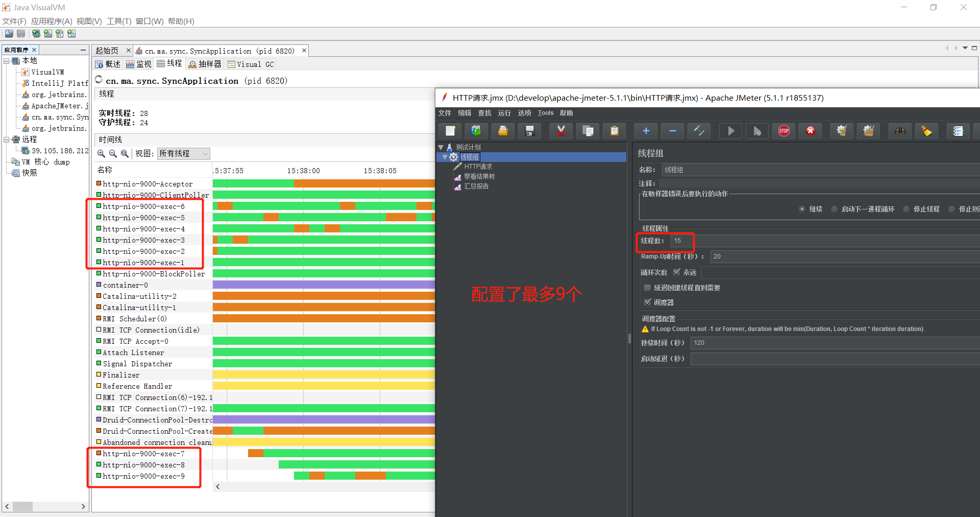Click the 线程数 input field showing 15
980x517 pixels.
[x=825, y=241]
